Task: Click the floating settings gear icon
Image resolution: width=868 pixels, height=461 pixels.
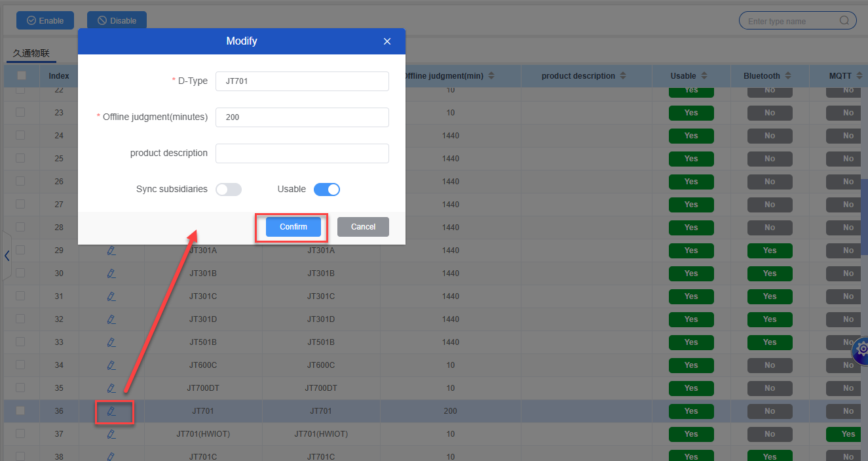Action: pyautogui.click(x=861, y=351)
